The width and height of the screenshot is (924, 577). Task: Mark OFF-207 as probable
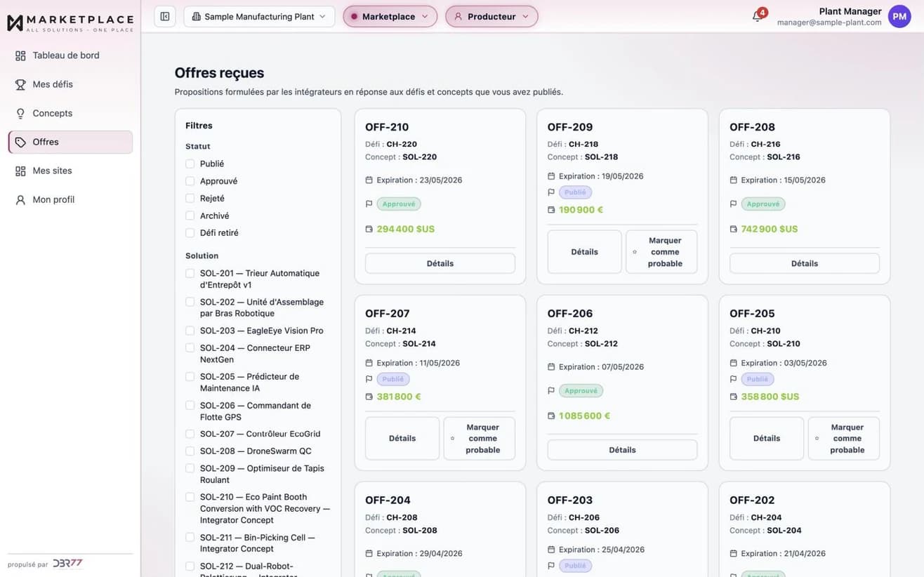(480, 439)
